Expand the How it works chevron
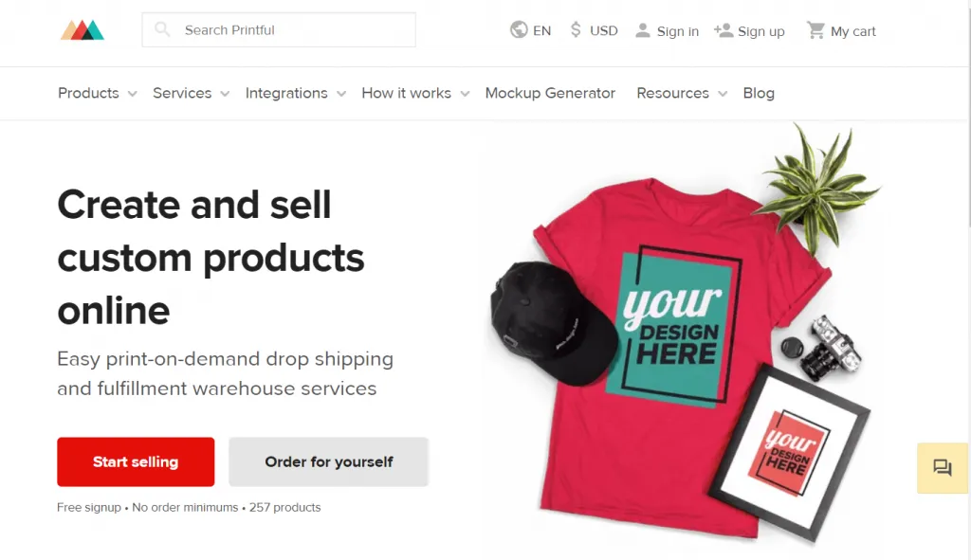This screenshot has height=560, width=971. point(465,94)
